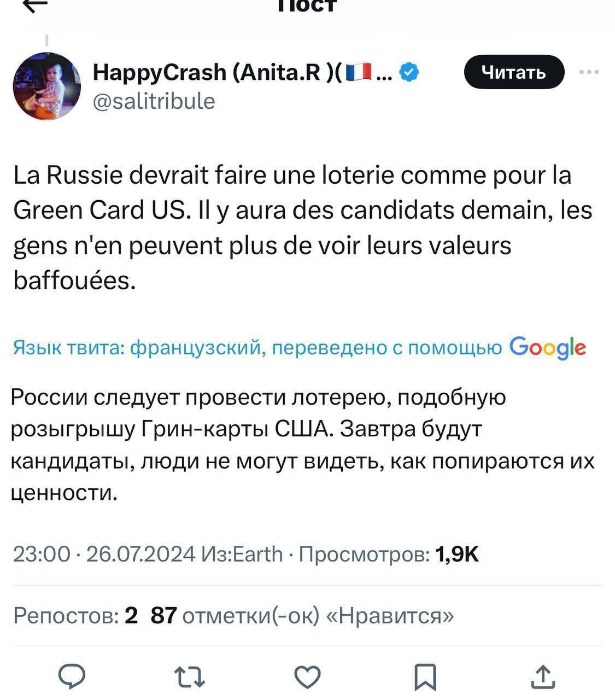Tap the back arrow at top left
Viewport: 615px width, 700px height.
pyautogui.click(x=35, y=5)
